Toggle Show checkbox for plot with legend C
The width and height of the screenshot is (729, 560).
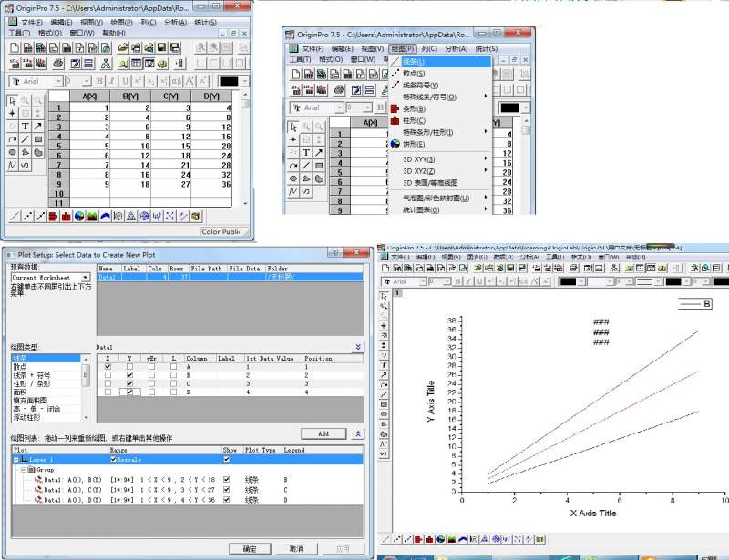click(226, 489)
